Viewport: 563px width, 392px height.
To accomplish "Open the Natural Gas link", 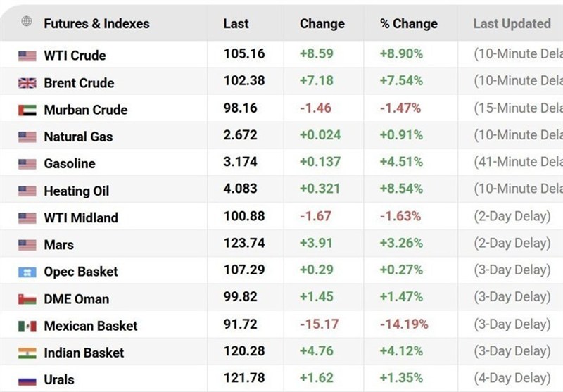I will coord(78,137).
